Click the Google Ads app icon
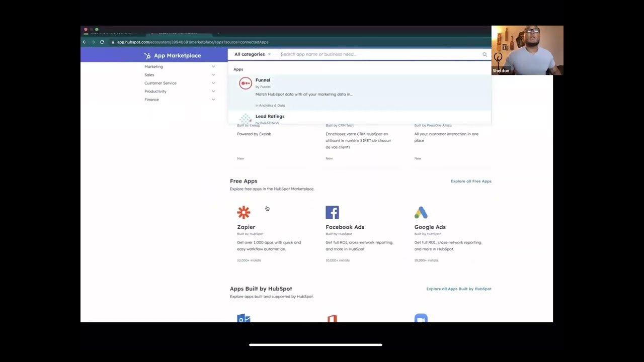The width and height of the screenshot is (644, 362). coord(421,212)
